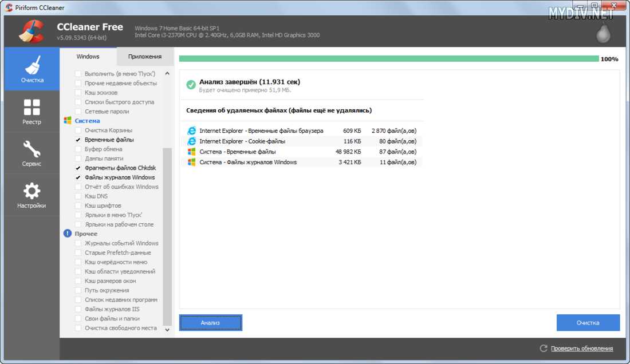Click the green analysis progress bar
Screen dimensions: 630x364
389,58
